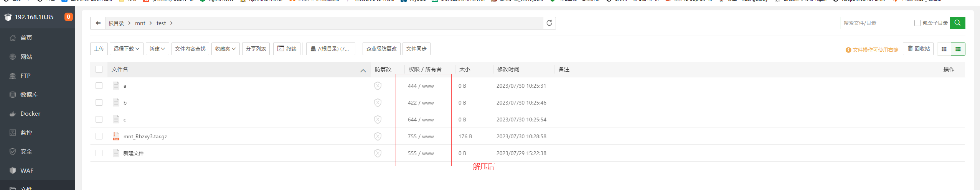Click the shield icon for mnt_Rbzxy3.tar.gz
This screenshot has width=980, height=190.
[x=378, y=136]
